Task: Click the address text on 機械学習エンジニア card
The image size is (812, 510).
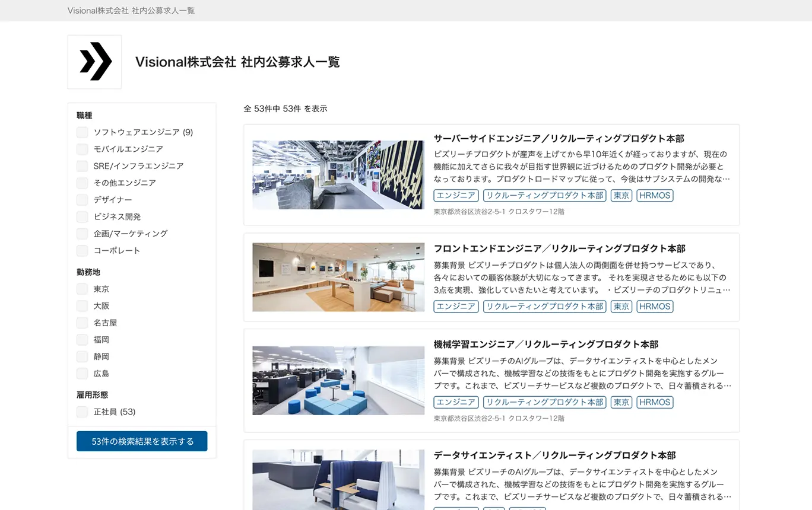Action: (499, 419)
